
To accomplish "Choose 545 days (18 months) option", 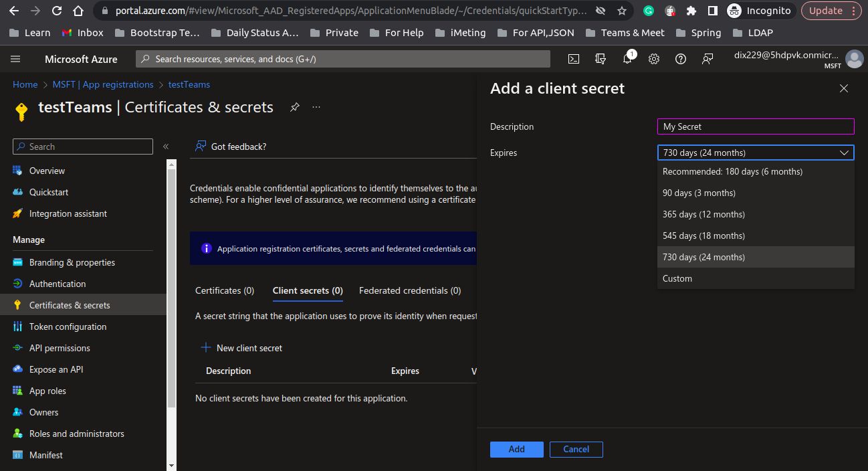I will [756, 235].
